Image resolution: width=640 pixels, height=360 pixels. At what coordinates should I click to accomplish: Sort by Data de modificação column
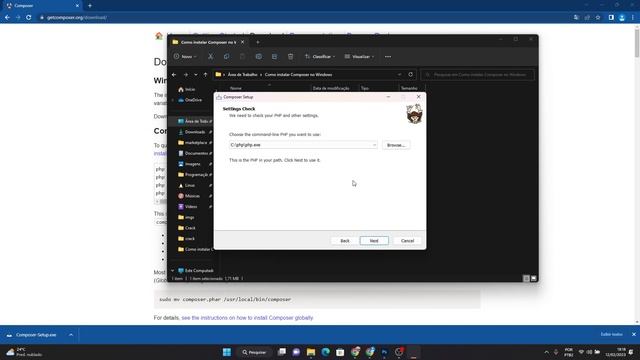pyautogui.click(x=331, y=88)
